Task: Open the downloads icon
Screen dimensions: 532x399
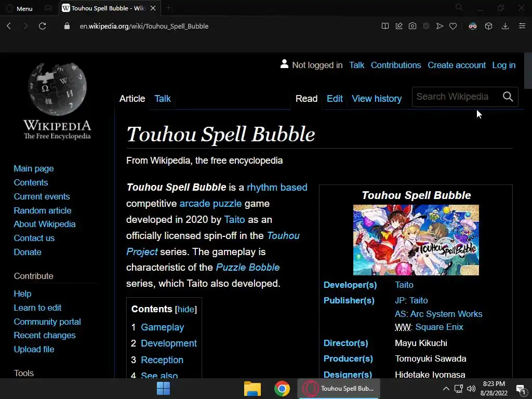Action: coord(505,26)
